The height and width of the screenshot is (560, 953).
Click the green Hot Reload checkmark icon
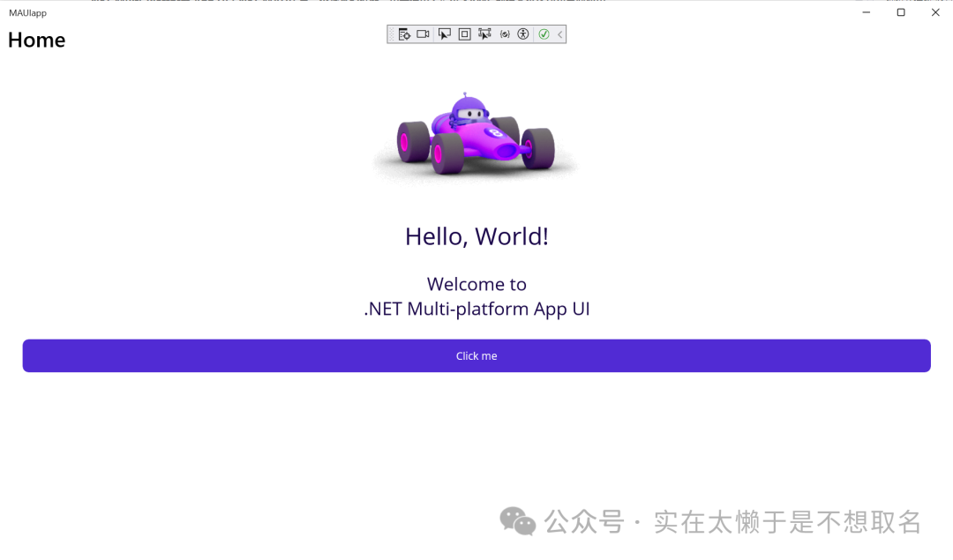(544, 34)
